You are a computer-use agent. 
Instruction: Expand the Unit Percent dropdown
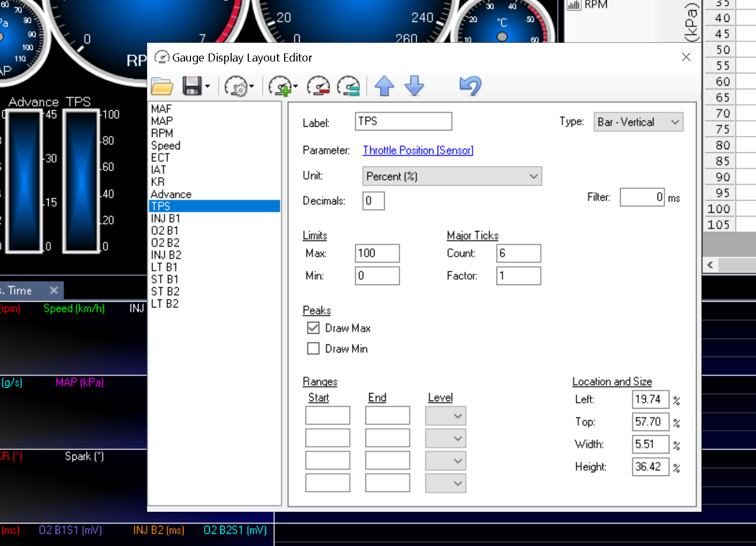(452, 176)
